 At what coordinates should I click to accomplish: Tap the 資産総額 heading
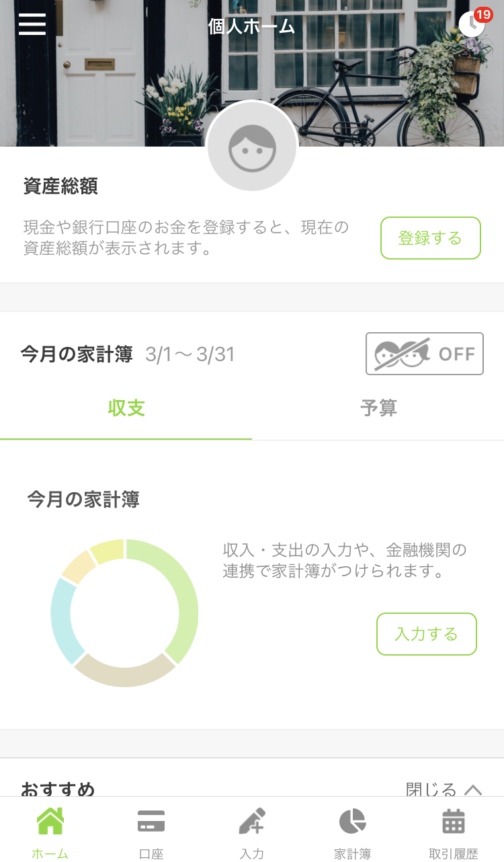60,186
